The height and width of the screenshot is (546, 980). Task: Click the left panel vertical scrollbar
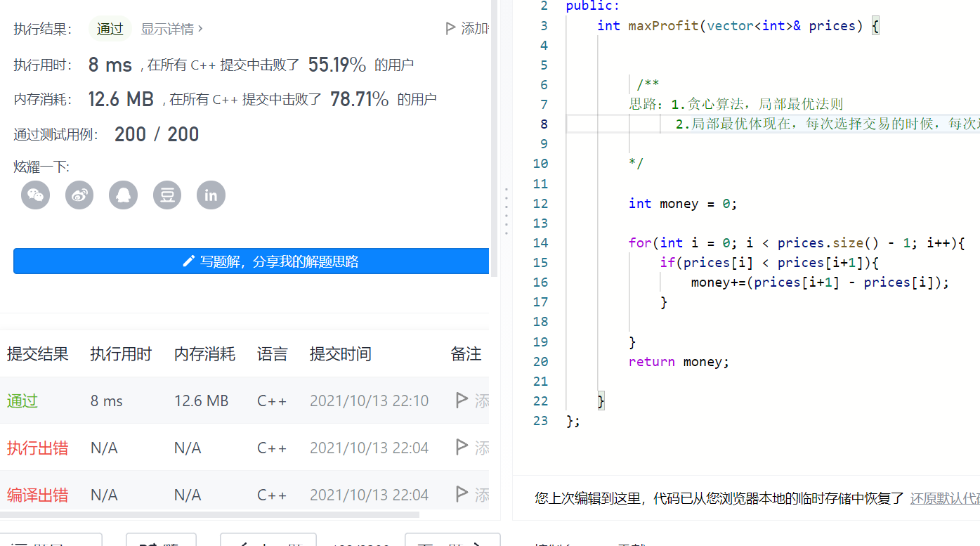click(x=495, y=138)
